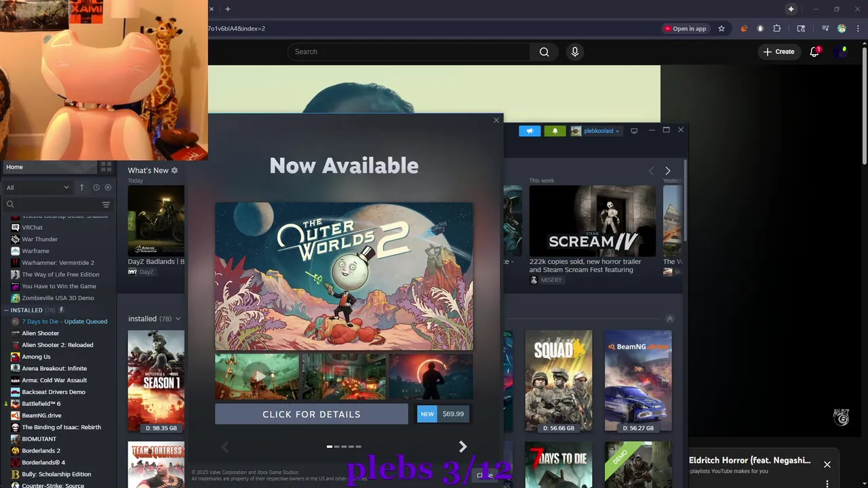Open The Outer Worlds 2 main banner
The image size is (868, 488).
coord(344,276)
